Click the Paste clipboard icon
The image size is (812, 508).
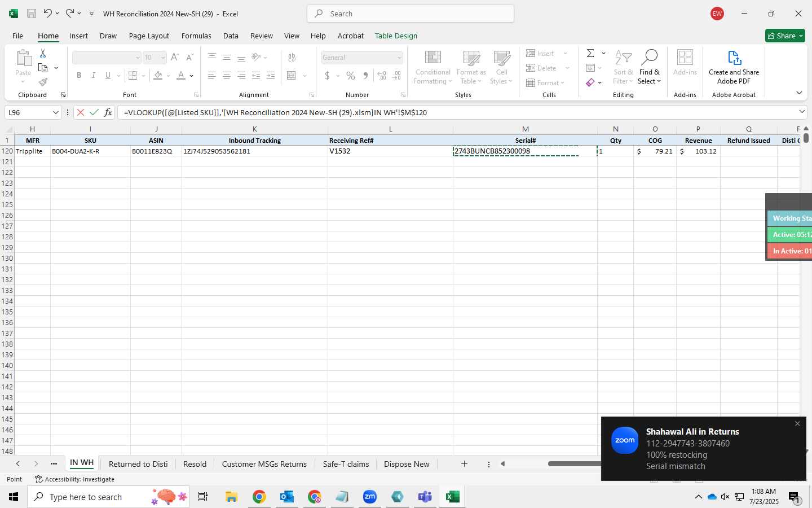[x=23, y=58]
